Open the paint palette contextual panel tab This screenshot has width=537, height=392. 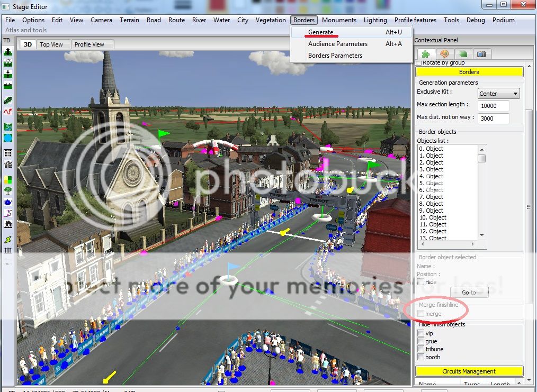point(444,54)
